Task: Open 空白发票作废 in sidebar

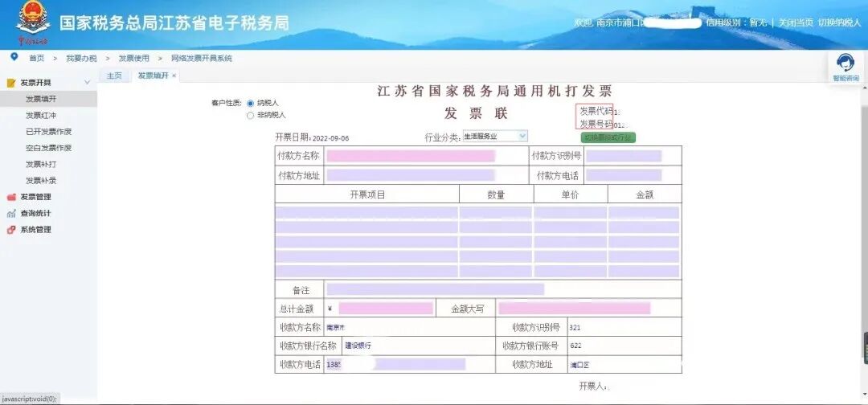Action: 49,149
